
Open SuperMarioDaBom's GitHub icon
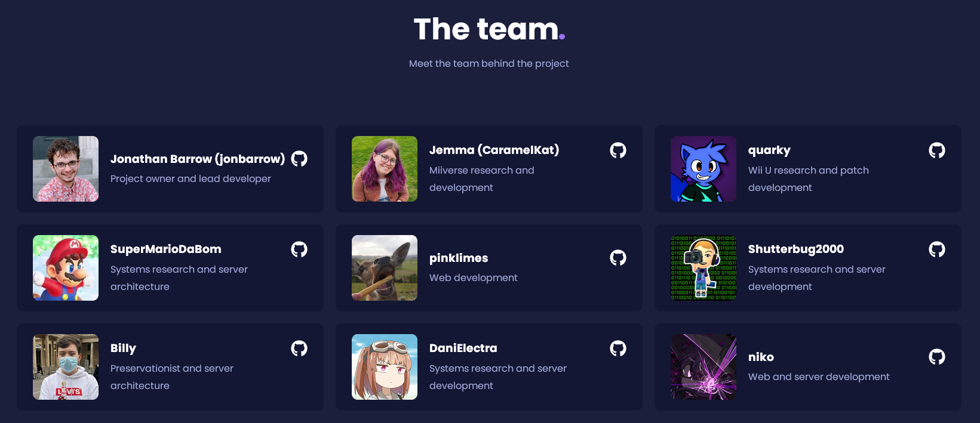[299, 249]
